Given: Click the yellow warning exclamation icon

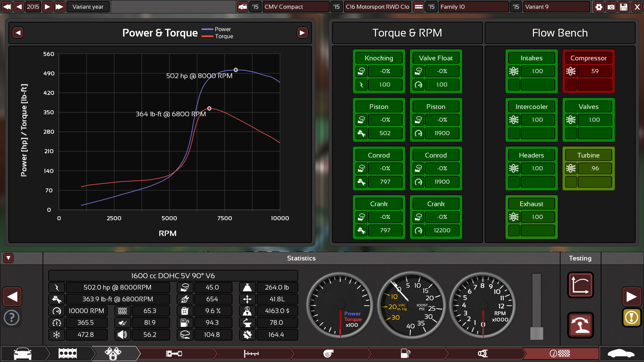Looking at the screenshot, I should tap(632, 317).
